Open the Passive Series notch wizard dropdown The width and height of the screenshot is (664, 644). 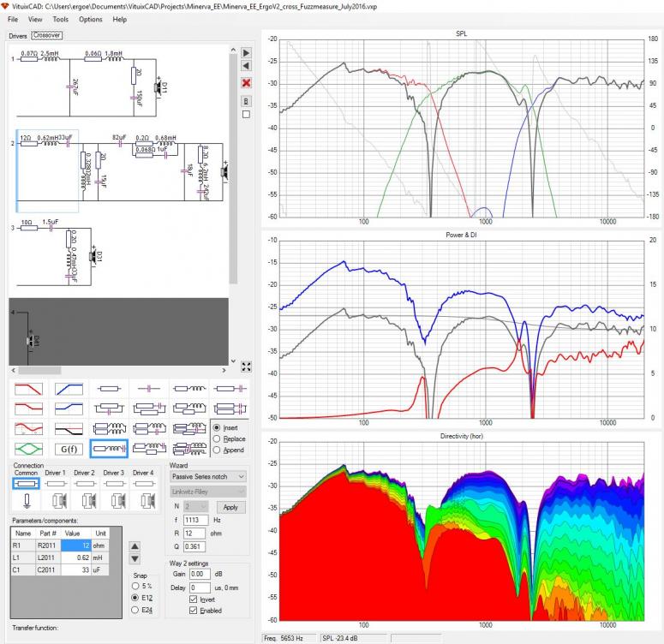tap(208, 477)
